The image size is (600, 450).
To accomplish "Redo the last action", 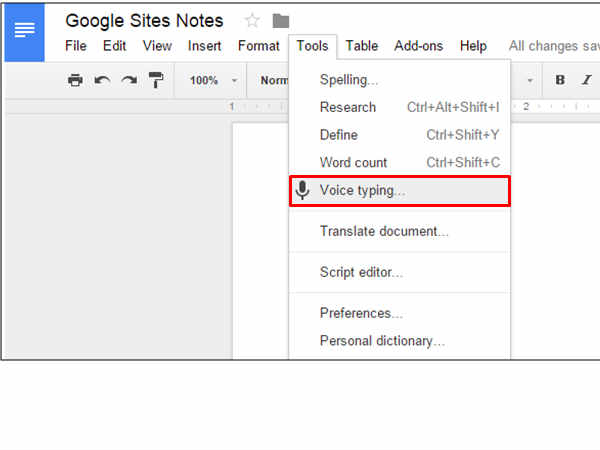I will (129, 80).
